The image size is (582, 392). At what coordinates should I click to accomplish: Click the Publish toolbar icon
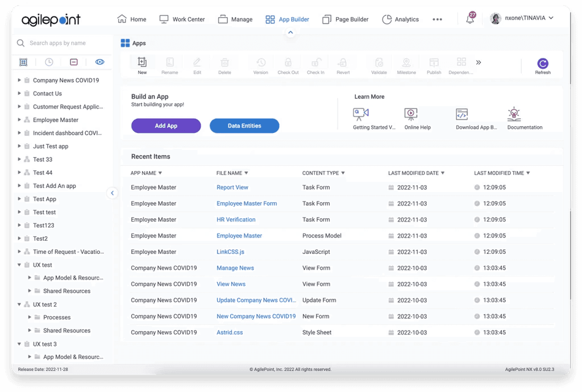coord(434,62)
